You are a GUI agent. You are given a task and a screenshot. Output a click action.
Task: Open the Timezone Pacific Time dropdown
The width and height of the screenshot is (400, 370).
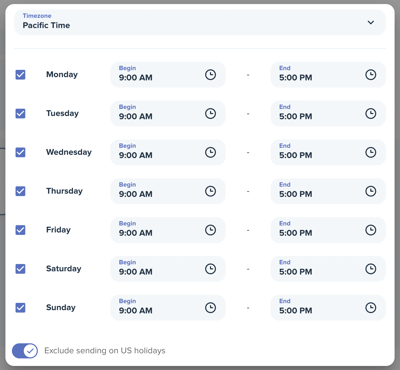(x=200, y=22)
